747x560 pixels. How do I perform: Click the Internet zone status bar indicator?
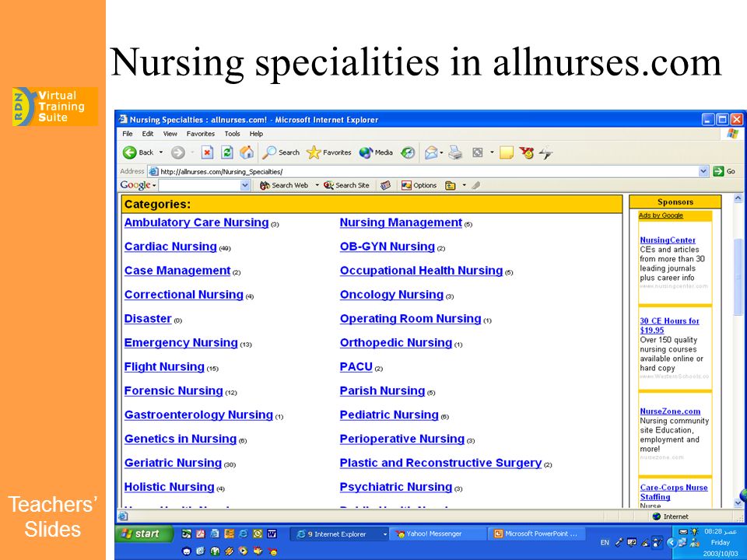(671, 516)
